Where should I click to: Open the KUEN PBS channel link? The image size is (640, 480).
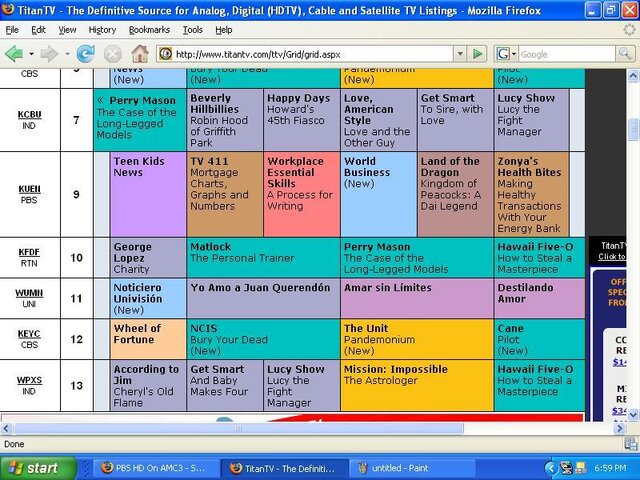(x=29, y=189)
